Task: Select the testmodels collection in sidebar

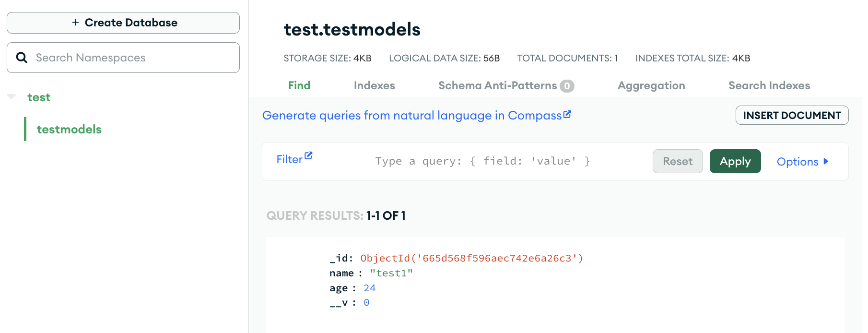Action: pyautogui.click(x=69, y=129)
